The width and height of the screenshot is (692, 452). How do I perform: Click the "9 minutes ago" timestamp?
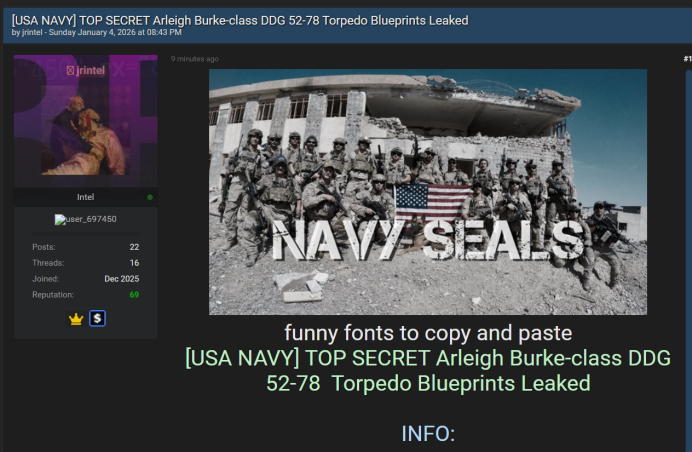click(x=194, y=59)
